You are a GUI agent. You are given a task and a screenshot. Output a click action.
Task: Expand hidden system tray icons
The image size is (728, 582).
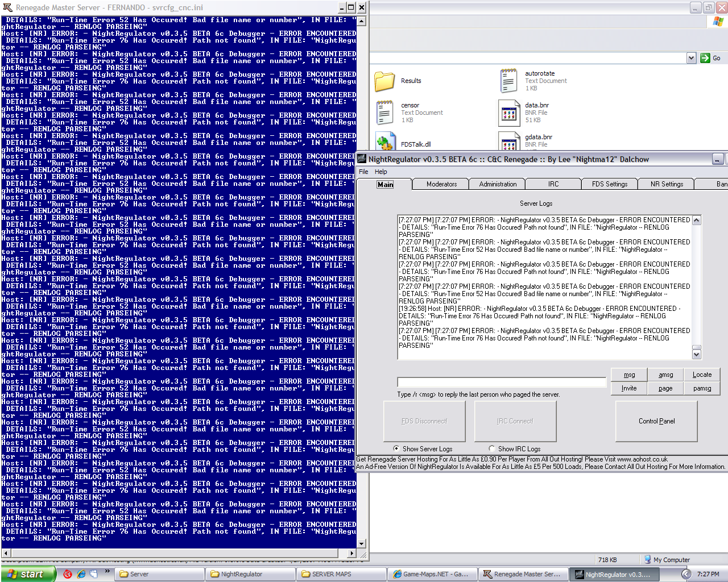686,574
